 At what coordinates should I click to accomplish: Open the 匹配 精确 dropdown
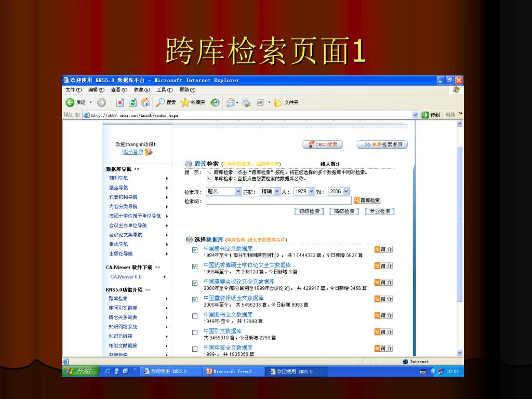click(x=277, y=191)
